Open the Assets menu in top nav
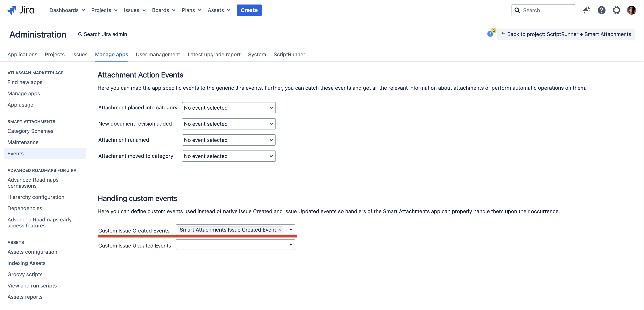 point(219,10)
